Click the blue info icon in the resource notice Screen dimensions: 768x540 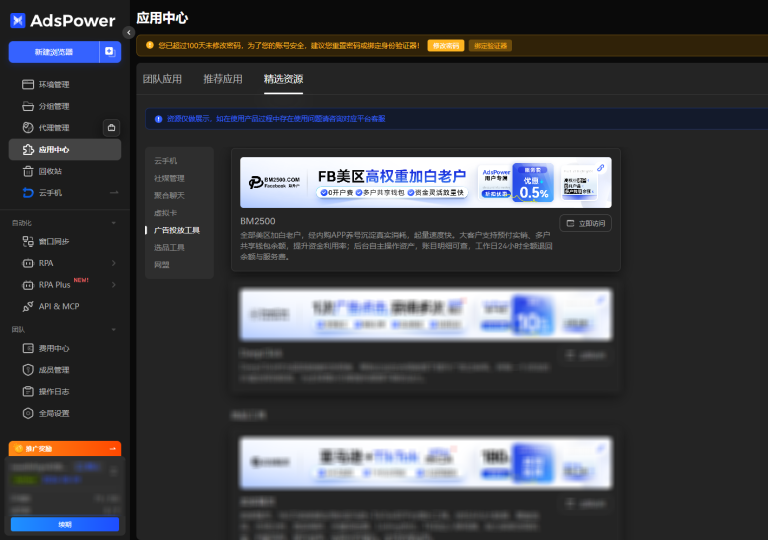point(158,119)
